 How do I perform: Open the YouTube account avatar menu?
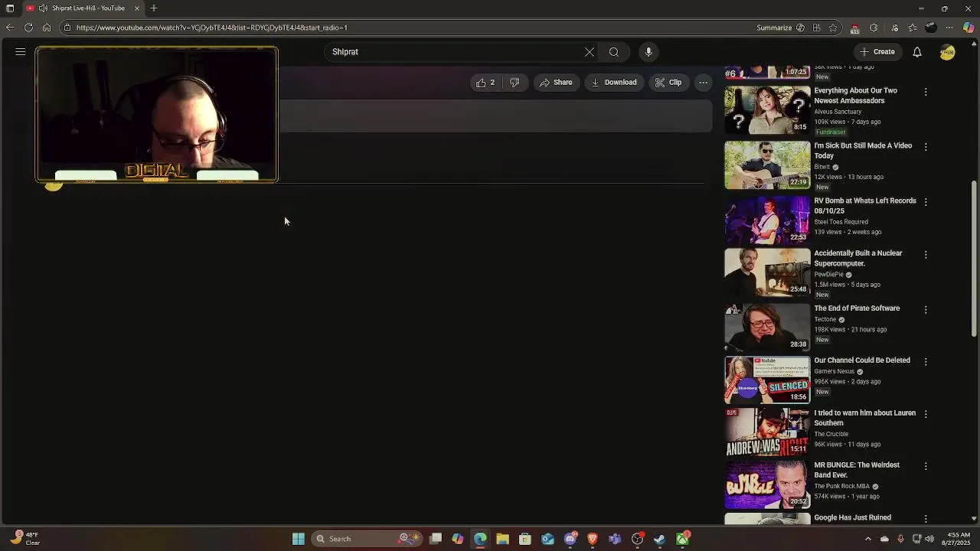[948, 52]
